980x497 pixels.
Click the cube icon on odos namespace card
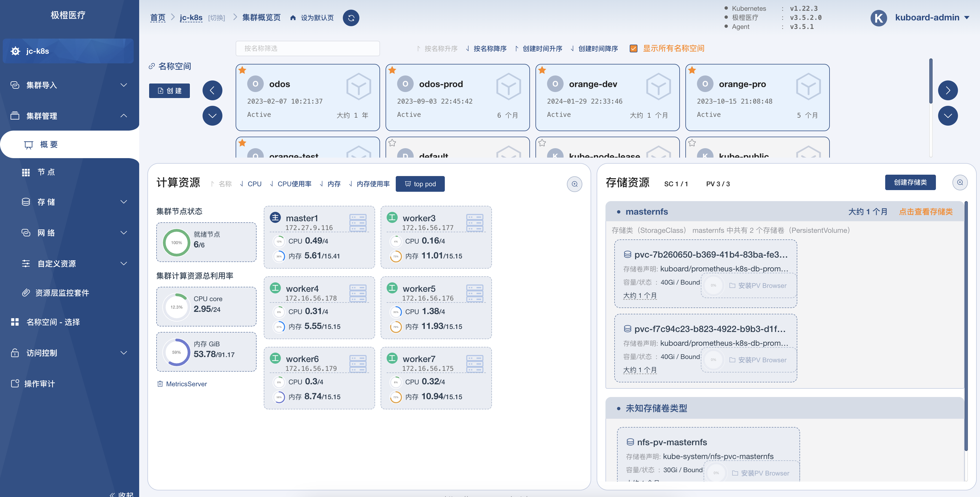point(358,87)
